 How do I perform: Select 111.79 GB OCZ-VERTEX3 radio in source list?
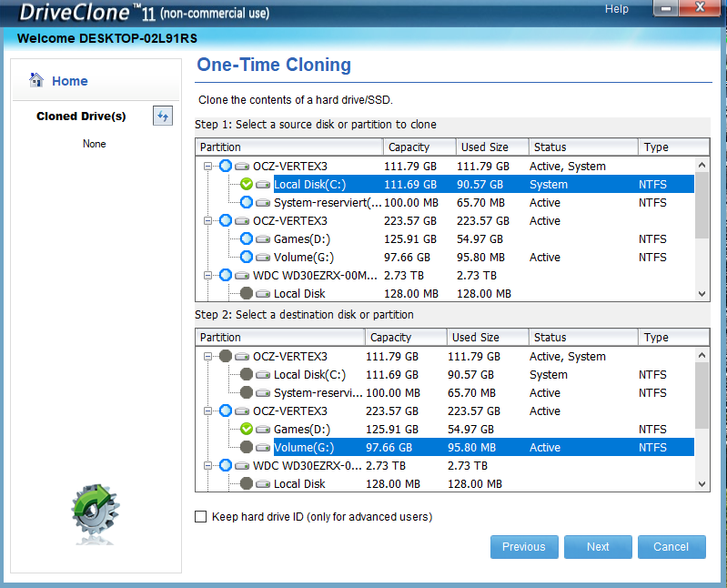[226, 166]
